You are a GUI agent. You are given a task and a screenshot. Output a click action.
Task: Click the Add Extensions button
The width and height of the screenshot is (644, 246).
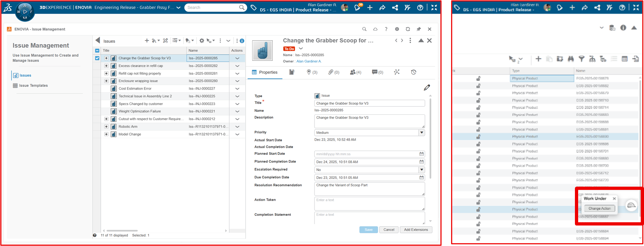point(416,230)
